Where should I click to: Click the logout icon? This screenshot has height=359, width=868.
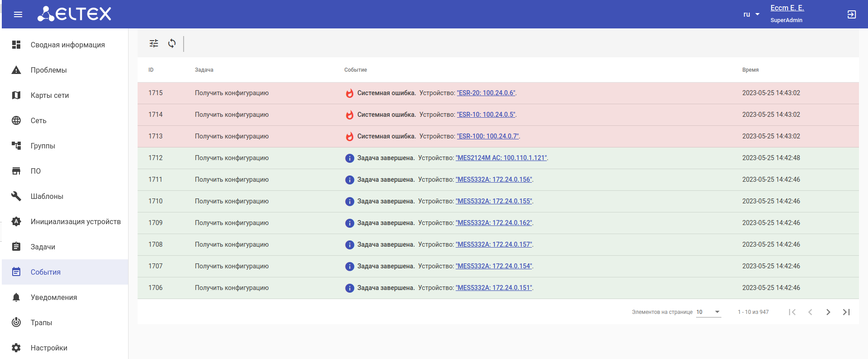(851, 14)
